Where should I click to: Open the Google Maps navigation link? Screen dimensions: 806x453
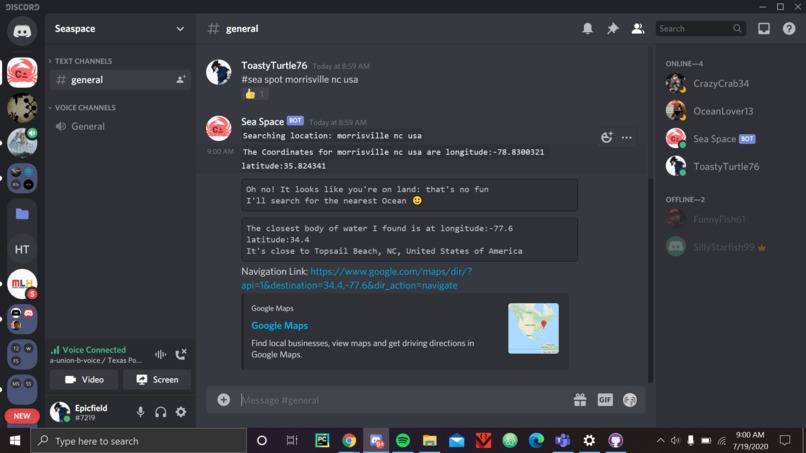(x=356, y=278)
